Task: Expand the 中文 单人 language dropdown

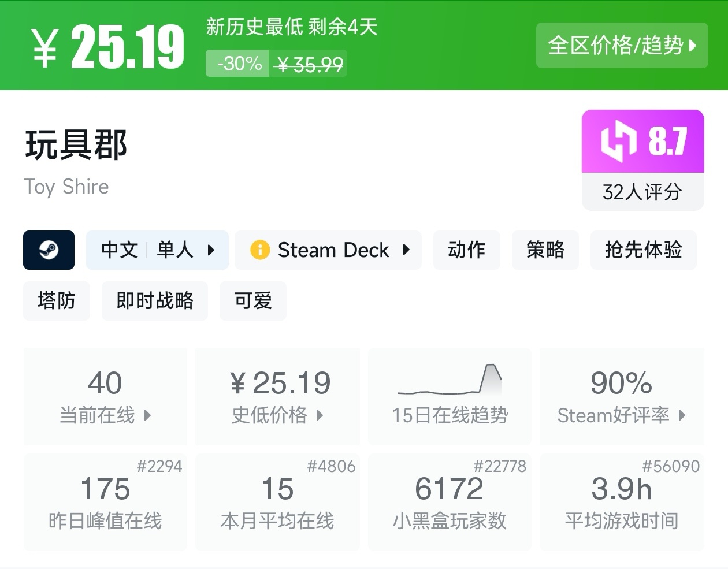Action: [211, 250]
